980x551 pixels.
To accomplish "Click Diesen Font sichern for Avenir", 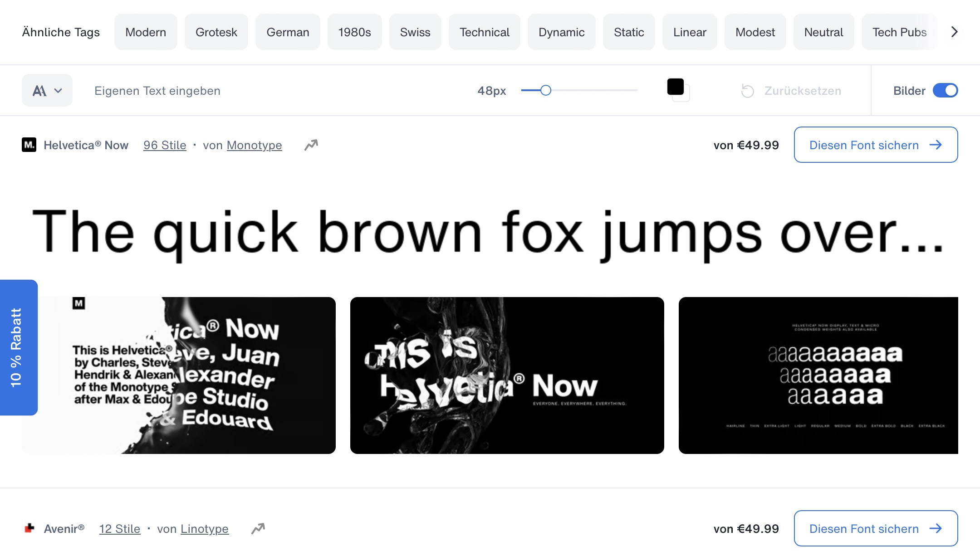I will point(876,529).
